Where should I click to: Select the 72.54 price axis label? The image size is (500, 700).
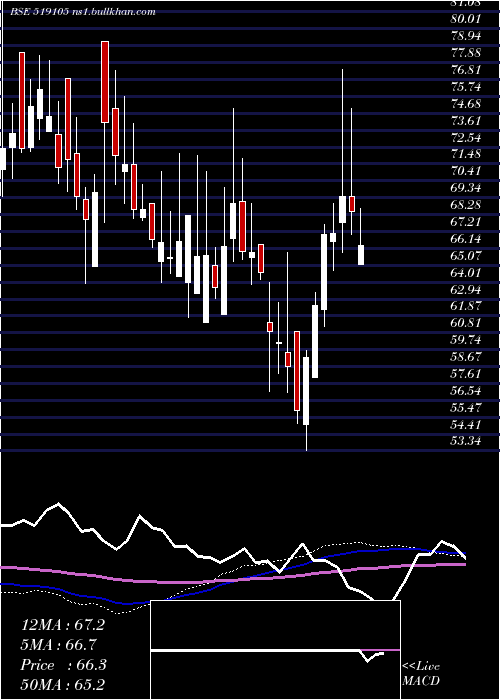coord(465,137)
